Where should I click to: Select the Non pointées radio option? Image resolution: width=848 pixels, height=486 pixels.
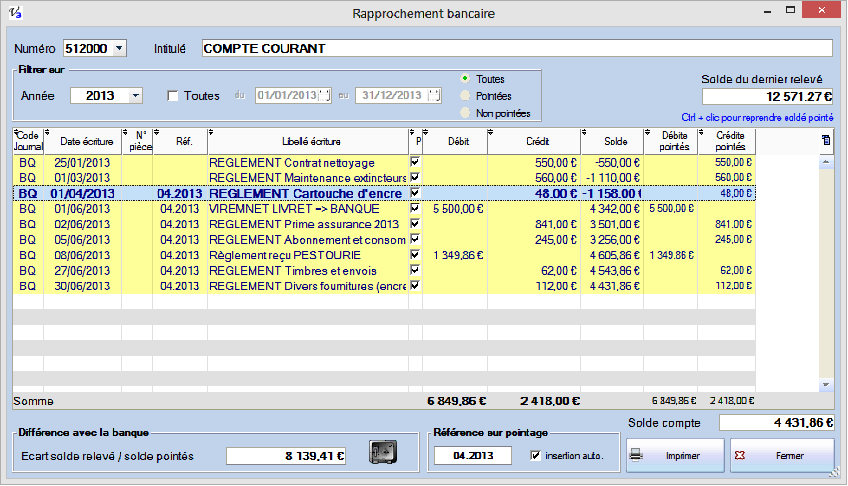click(x=464, y=113)
